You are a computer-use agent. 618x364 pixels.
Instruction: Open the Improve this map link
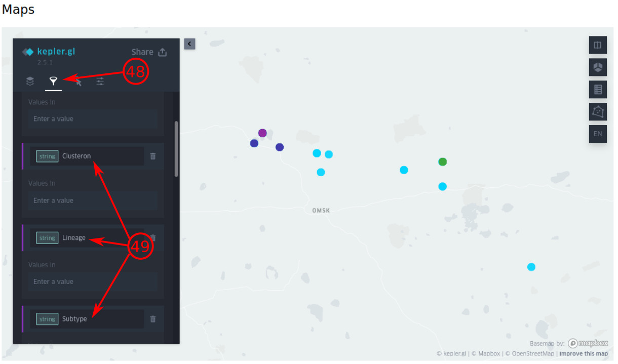coord(584,354)
